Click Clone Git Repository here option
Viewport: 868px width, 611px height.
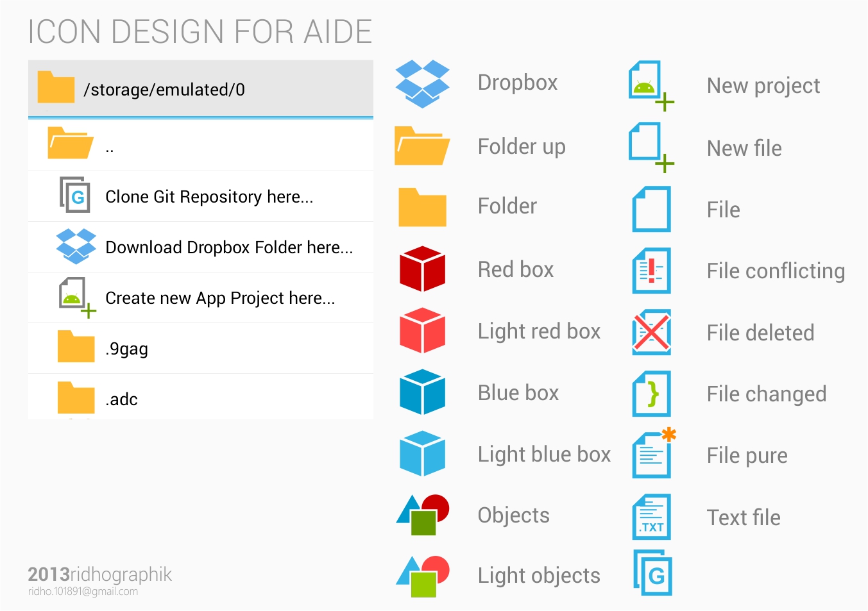click(200, 197)
